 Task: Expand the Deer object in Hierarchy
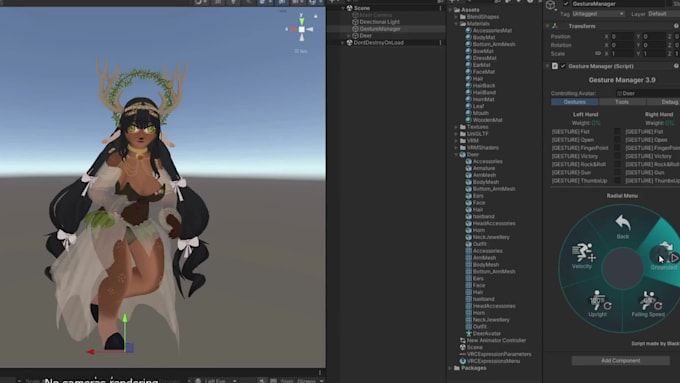point(349,36)
